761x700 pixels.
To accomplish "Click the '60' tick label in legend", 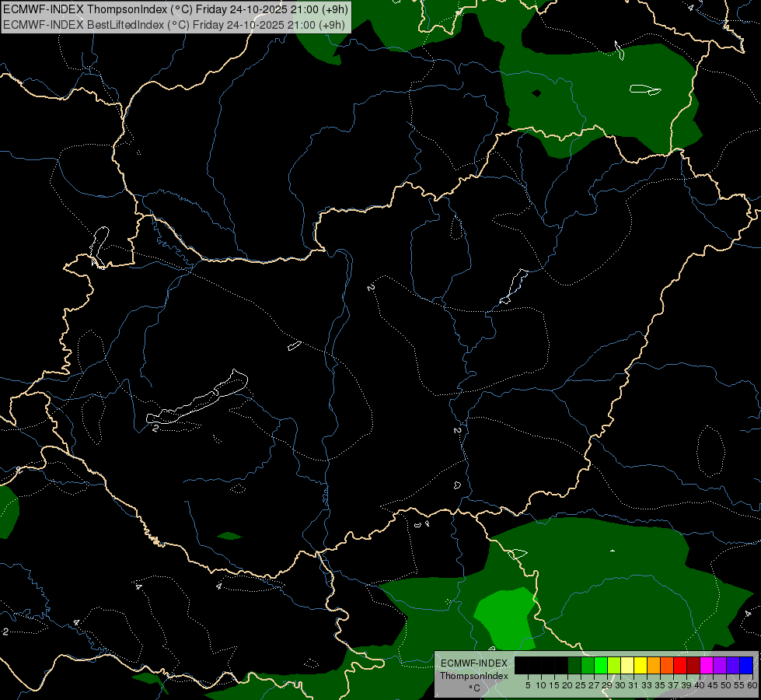I will point(752,685).
